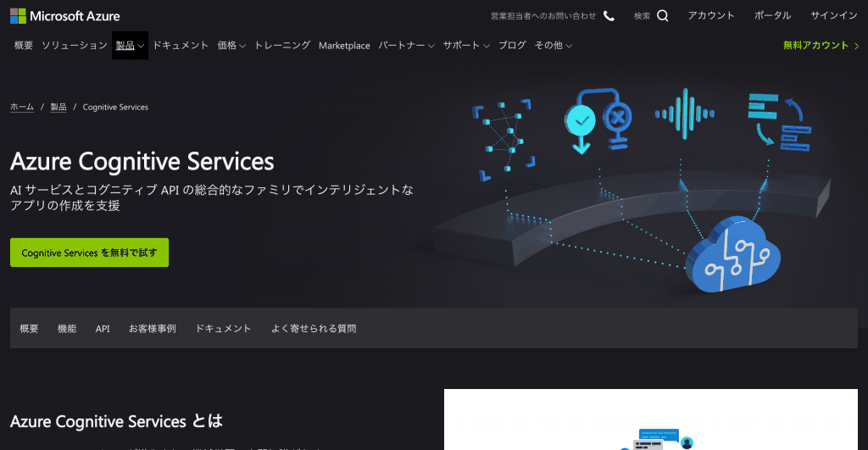Click the Azure Cognitive Services とは heading

(116, 421)
